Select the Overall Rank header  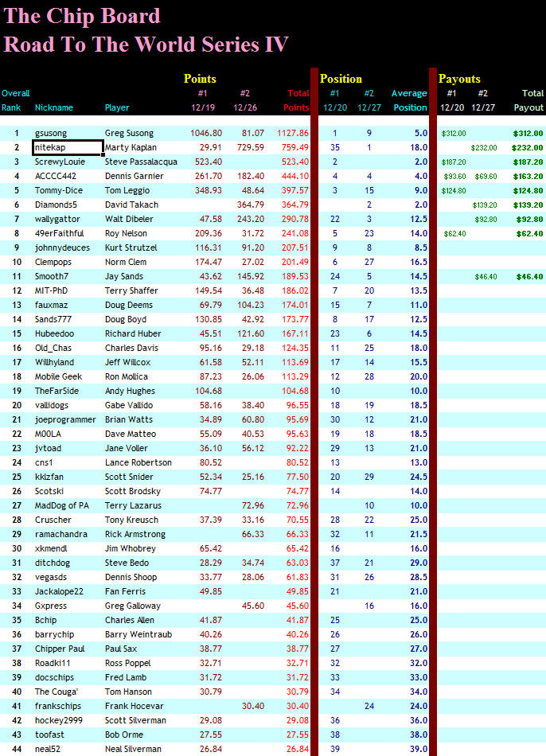point(15,100)
